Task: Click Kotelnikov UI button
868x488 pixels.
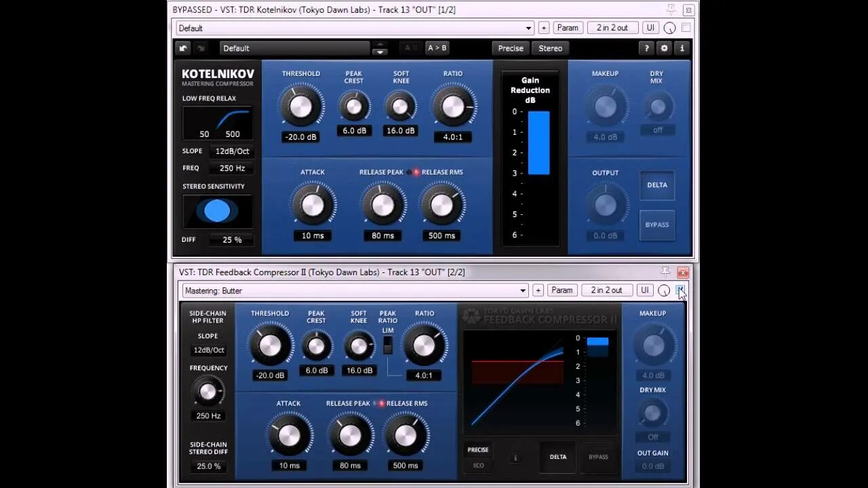Action: (x=650, y=28)
